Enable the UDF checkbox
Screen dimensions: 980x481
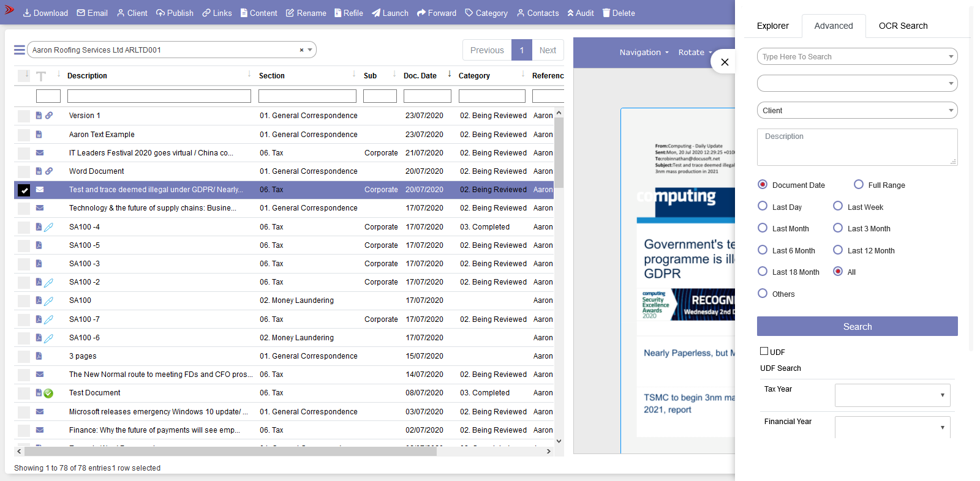[x=764, y=351]
